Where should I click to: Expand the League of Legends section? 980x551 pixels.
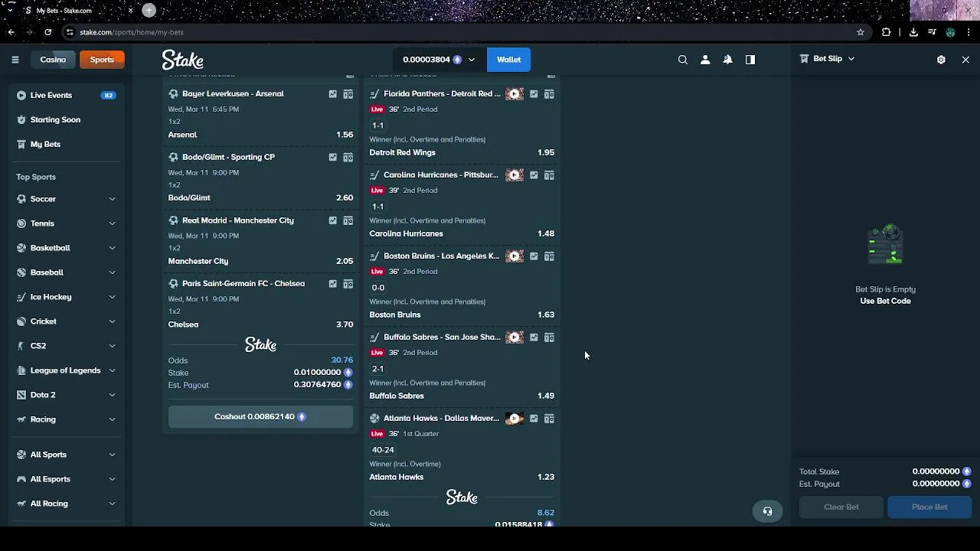(x=112, y=370)
